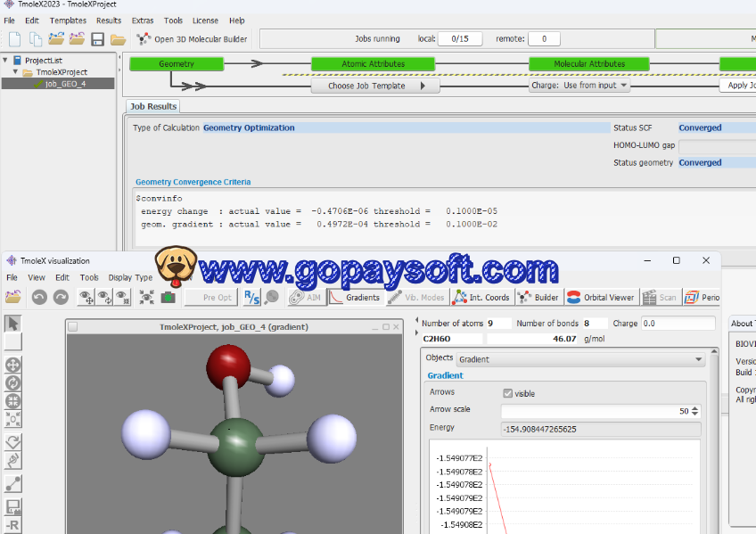The height and width of the screenshot is (534, 756).
Task: Collapse the TmoleXProject tree node
Action: (15, 72)
